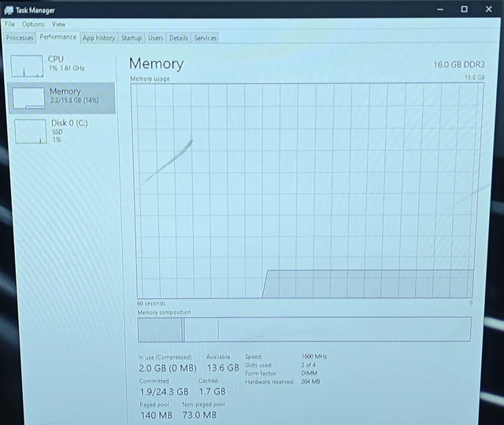
Task: Open the File menu
Action: [9, 24]
